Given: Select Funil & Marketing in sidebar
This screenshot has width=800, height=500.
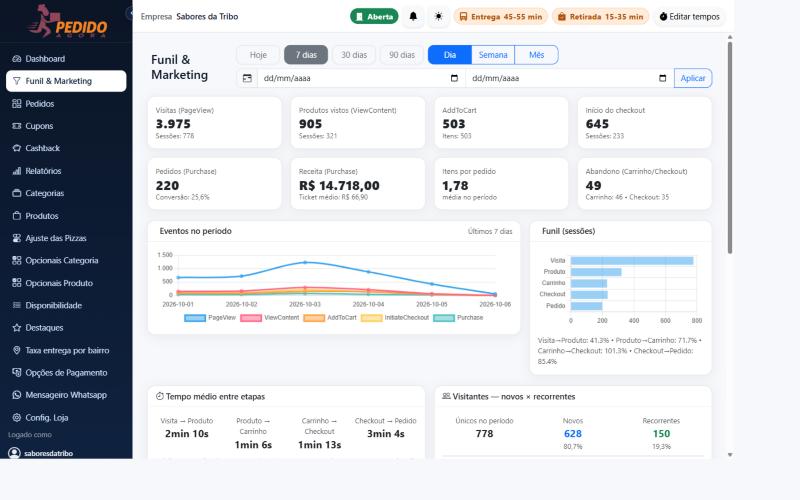Looking at the screenshot, I should [66, 81].
